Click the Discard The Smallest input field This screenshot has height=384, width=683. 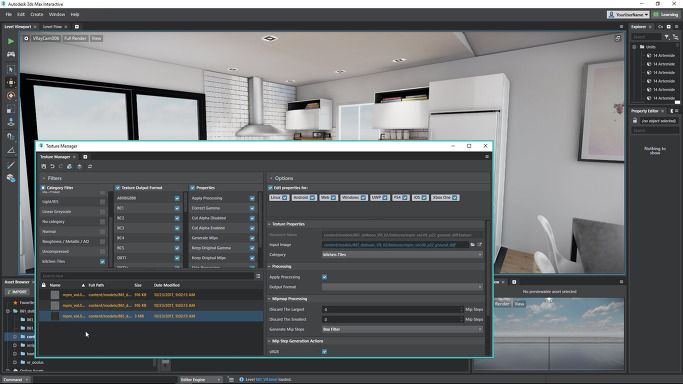point(392,320)
